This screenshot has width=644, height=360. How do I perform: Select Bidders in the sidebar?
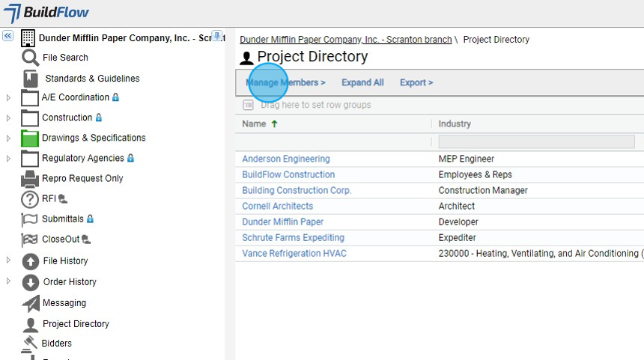[57, 344]
